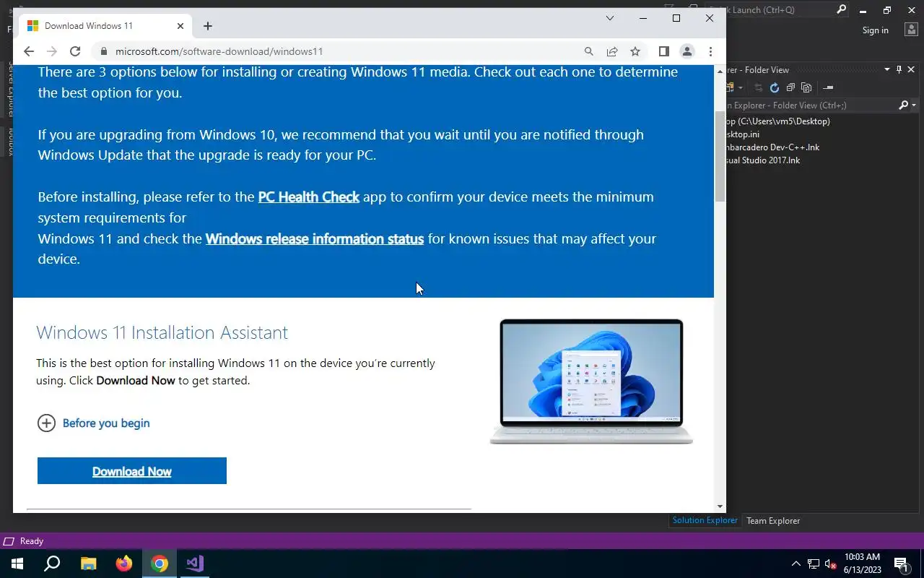Click scroll-up arrow of page scrollbar

[x=720, y=71]
